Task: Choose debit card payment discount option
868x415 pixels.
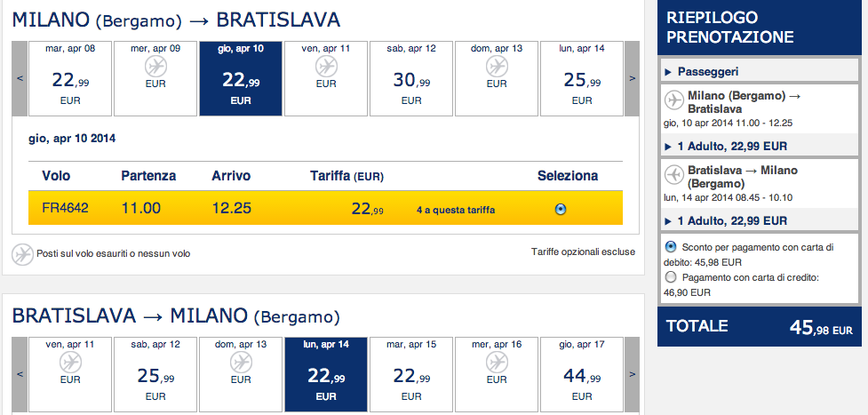Action: (x=670, y=245)
